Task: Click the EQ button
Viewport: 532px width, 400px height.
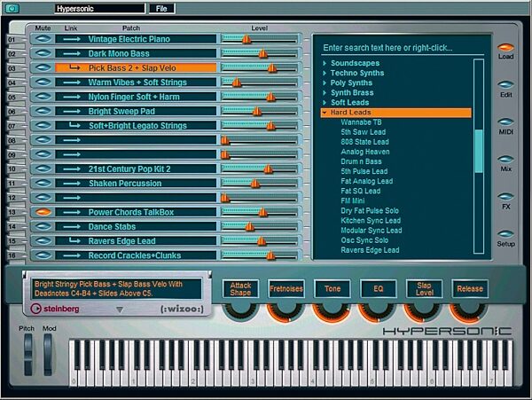Action: coord(379,289)
